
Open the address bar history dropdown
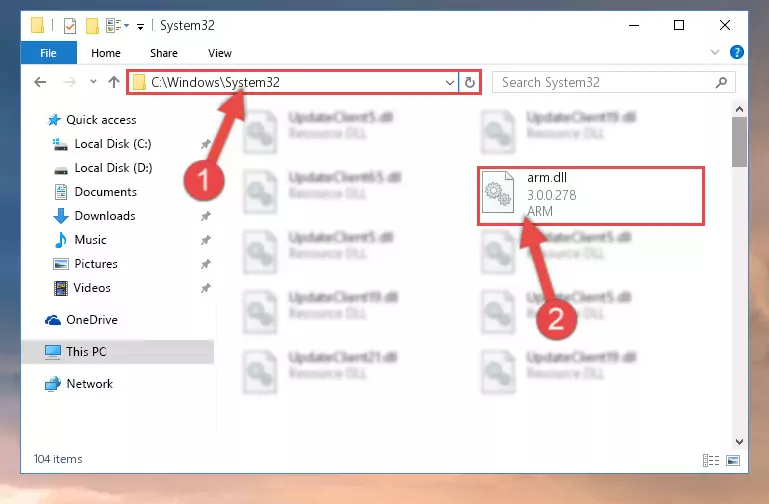449,82
